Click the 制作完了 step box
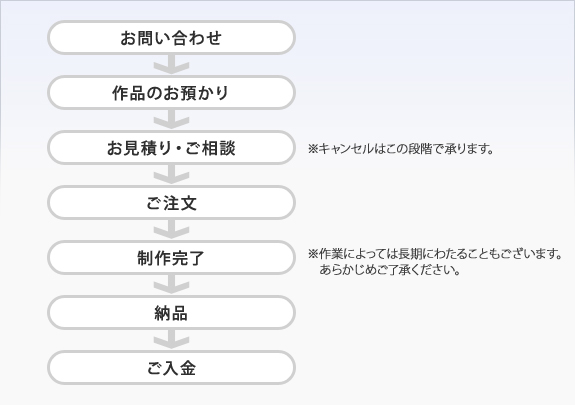575x405 pixels. [x=171, y=258]
